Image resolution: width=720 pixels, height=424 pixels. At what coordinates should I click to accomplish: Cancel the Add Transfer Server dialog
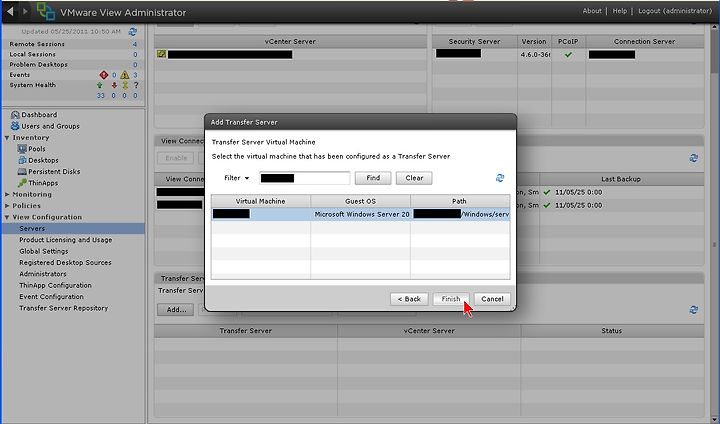[492, 299]
